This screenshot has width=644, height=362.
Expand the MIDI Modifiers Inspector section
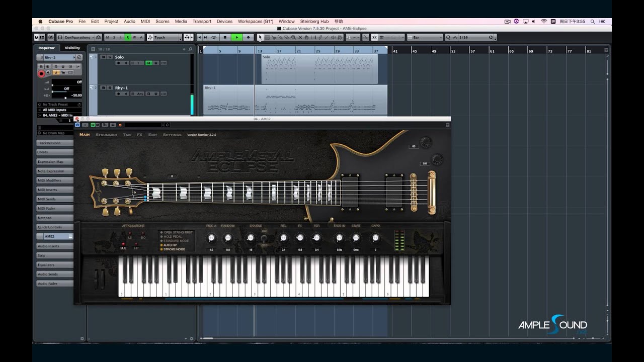pos(55,180)
